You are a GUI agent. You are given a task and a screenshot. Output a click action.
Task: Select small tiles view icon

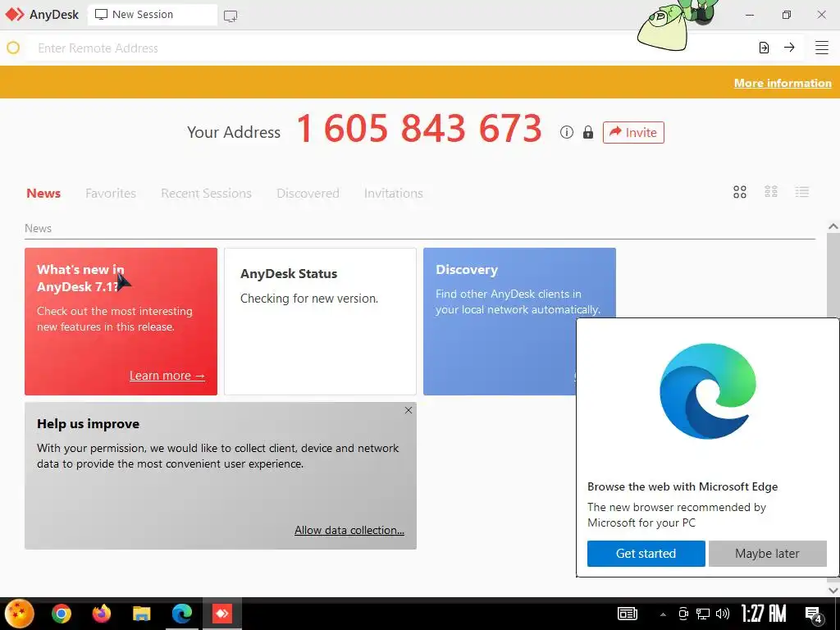771,191
